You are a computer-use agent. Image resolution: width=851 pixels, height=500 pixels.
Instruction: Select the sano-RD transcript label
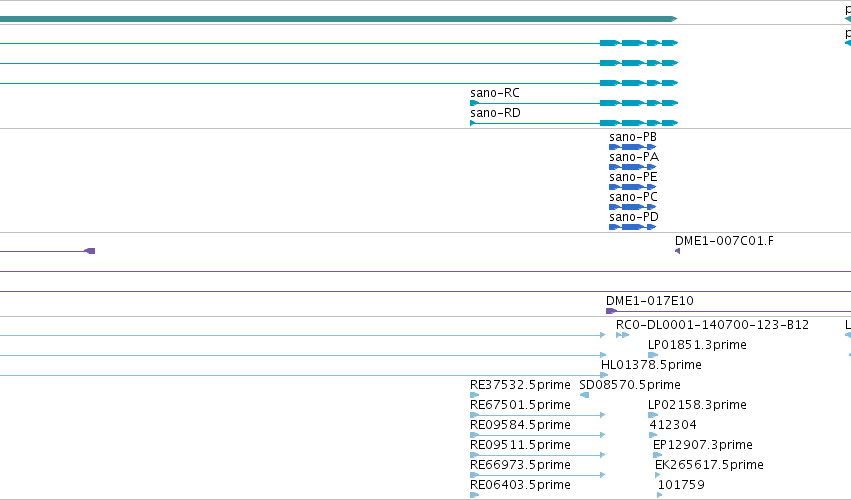click(495, 113)
